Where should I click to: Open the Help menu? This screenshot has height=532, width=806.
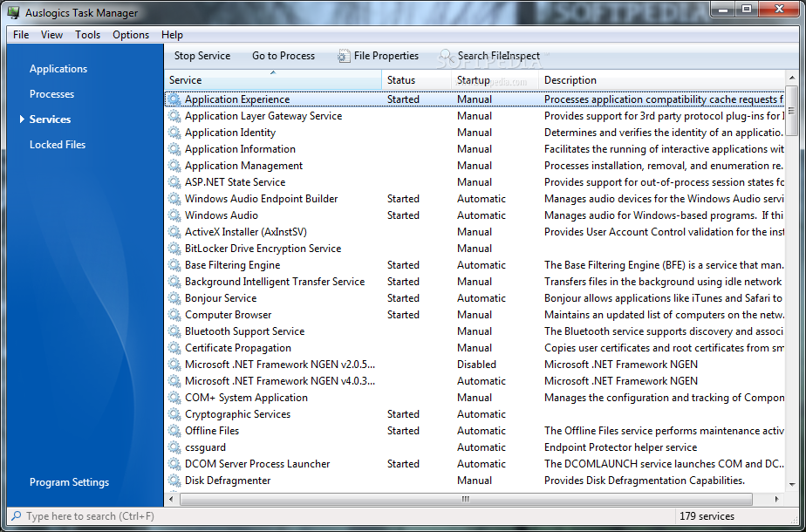[x=172, y=35]
